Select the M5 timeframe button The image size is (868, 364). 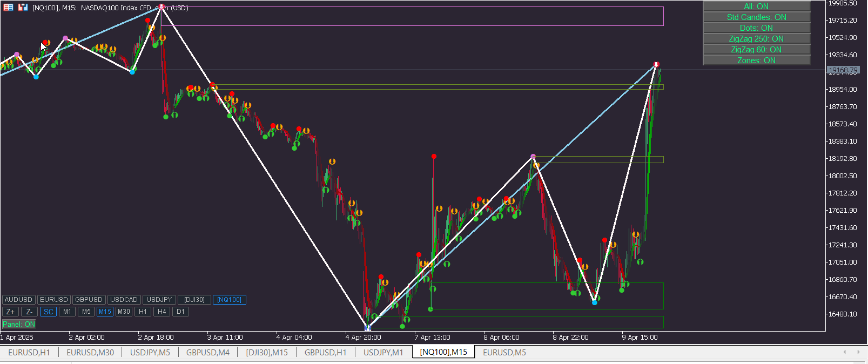coord(86,312)
